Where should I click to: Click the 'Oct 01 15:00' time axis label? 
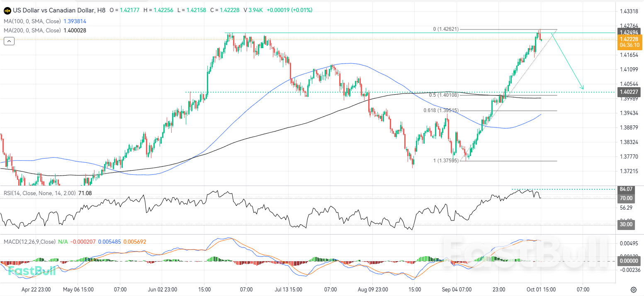pyautogui.click(x=541, y=289)
